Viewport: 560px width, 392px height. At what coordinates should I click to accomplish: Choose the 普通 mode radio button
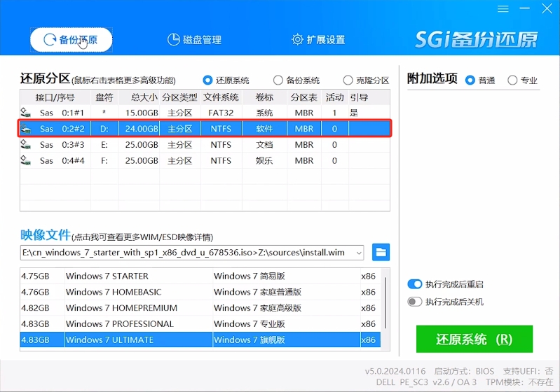(x=480, y=80)
